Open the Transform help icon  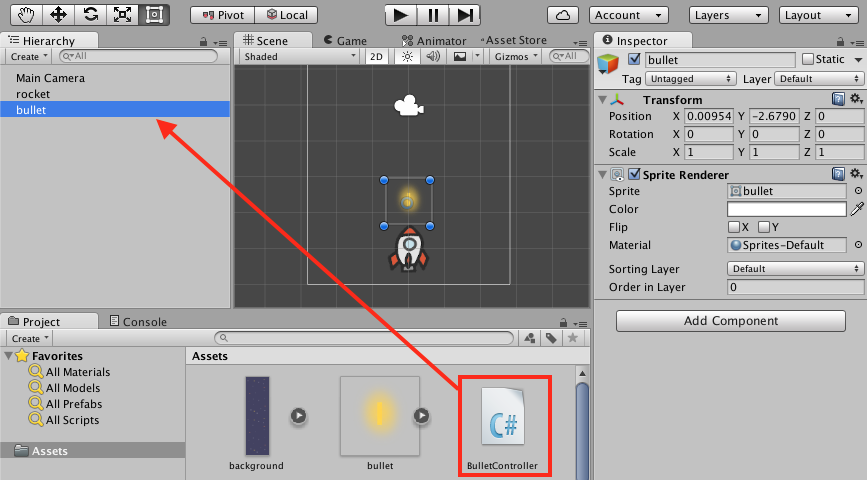pyautogui.click(x=838, y=99)
